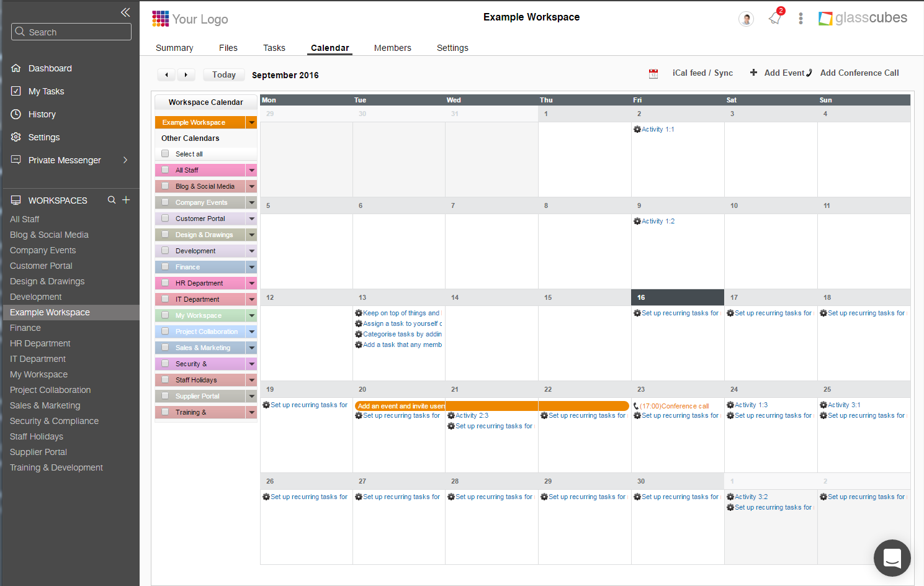Open Private Messenger
Viewport: 924px width, 586px height.
click(x=64, y=160)
